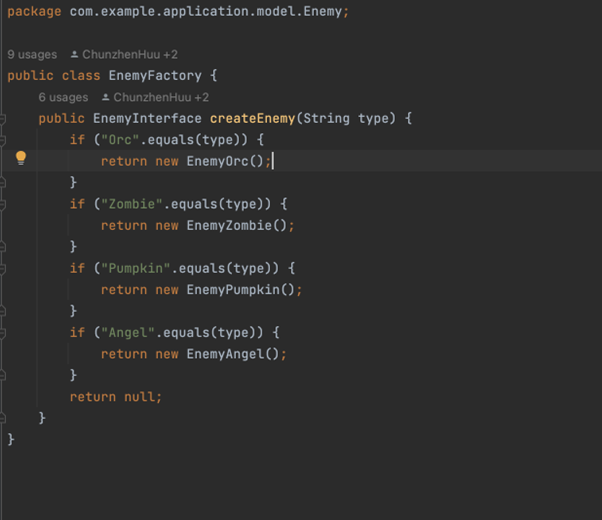Collapse the createEnemy method using its gutter fold marker

pos(2,119)
